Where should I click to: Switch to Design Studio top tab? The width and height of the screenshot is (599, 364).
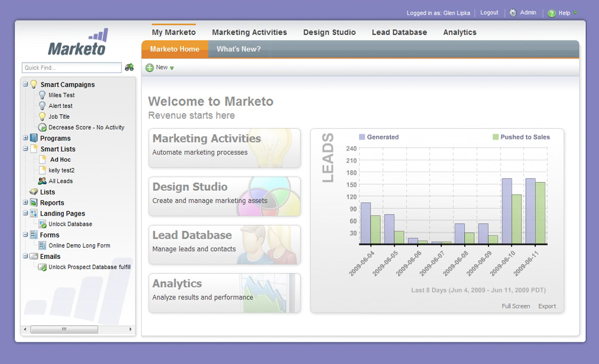click(x=329, y=32)
